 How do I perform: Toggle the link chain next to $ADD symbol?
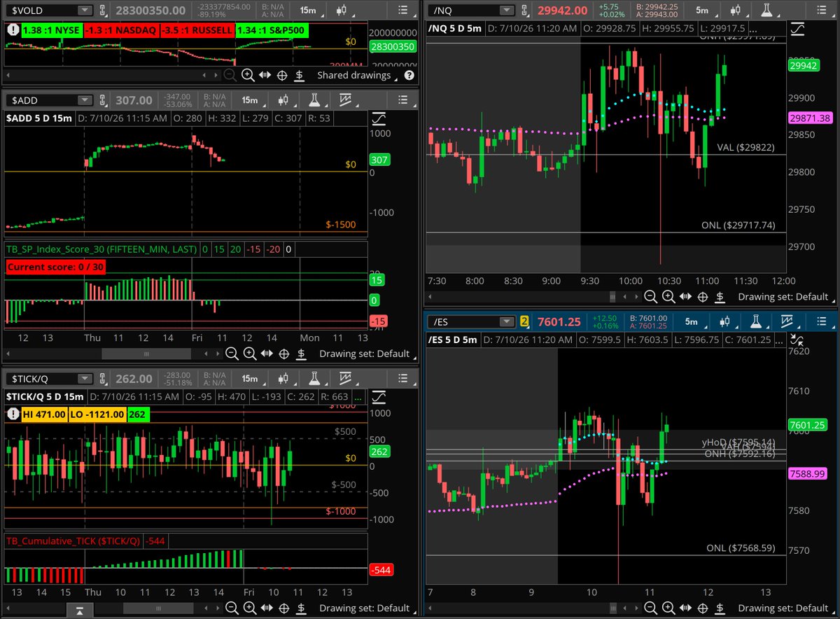click(103, 100)
